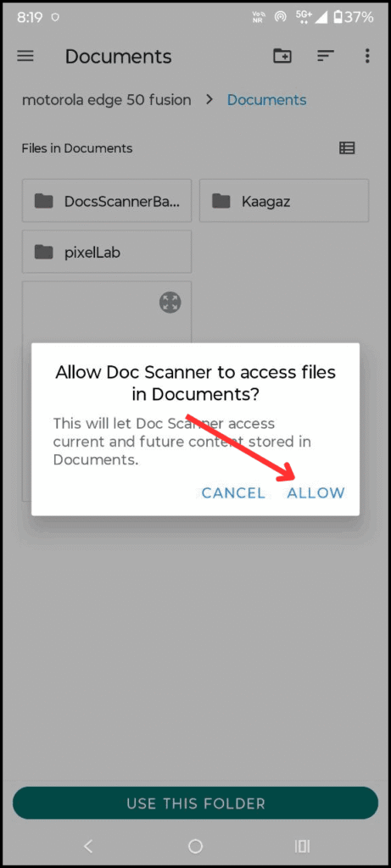
Task: Open the hamburger navigation menu
Action: coord(25,56)
